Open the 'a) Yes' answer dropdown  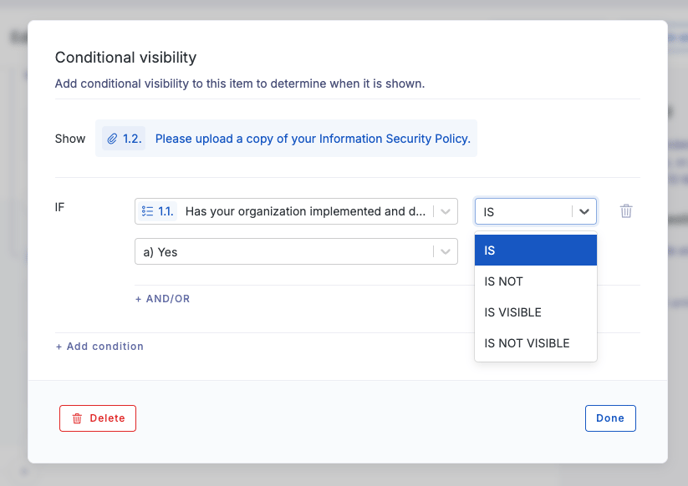tap(296, 252)
